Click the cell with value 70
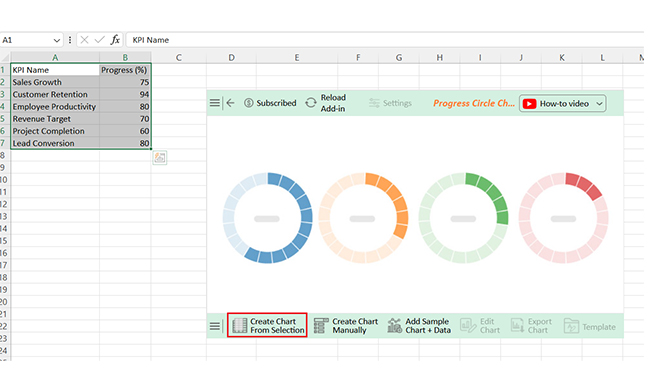The height and width of the screenshot is (371, 650). (125, 119)
